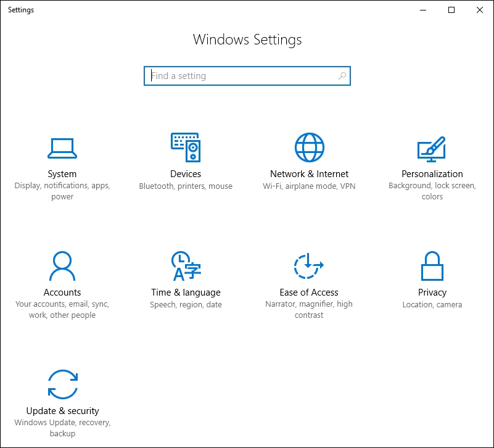
Task: Maximize the Settings window
Action: click(451, 10)
